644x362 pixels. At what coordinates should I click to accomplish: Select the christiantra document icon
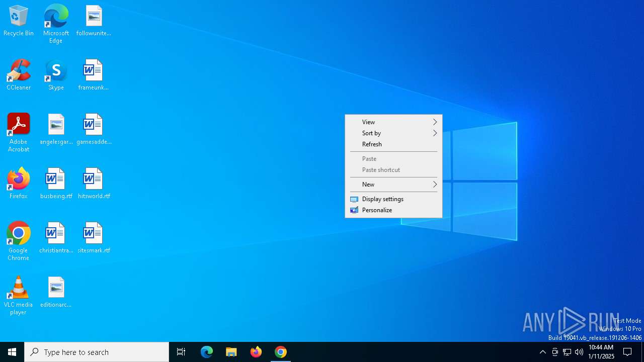56,238
